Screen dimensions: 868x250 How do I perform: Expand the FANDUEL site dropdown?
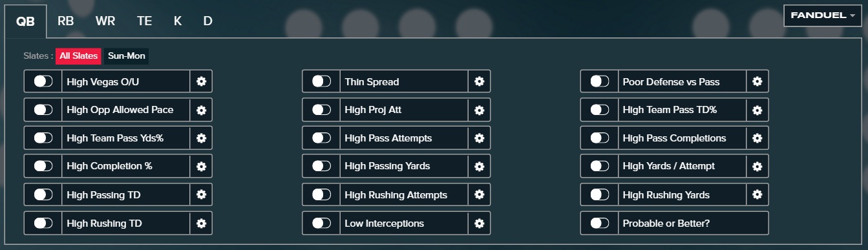click(823, 16)
